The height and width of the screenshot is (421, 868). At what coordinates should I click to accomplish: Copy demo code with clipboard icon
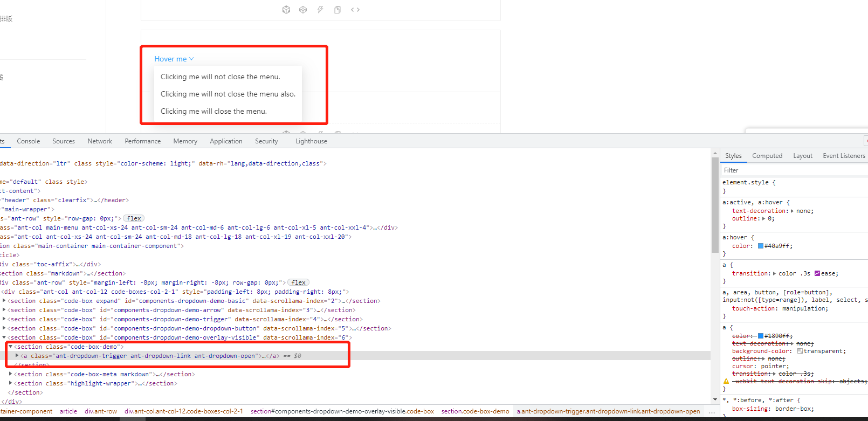[x=337, y=10]
